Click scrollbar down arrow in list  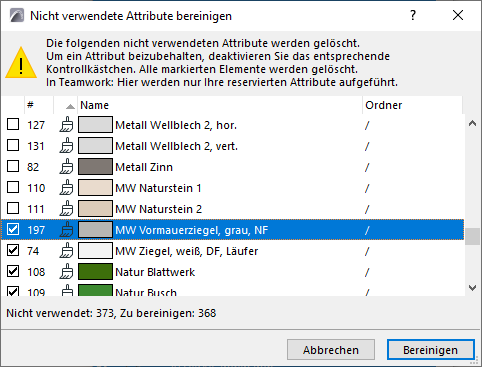pyautogui.click(x=472, y=288)
